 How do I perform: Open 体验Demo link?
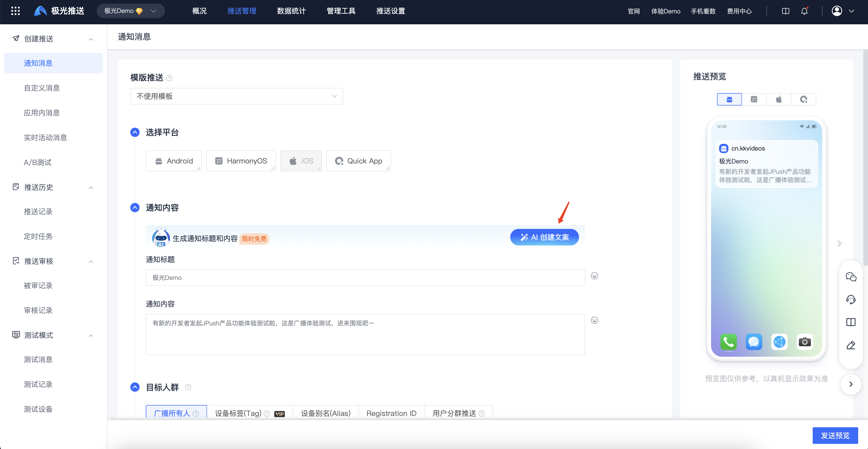point(666,11)
